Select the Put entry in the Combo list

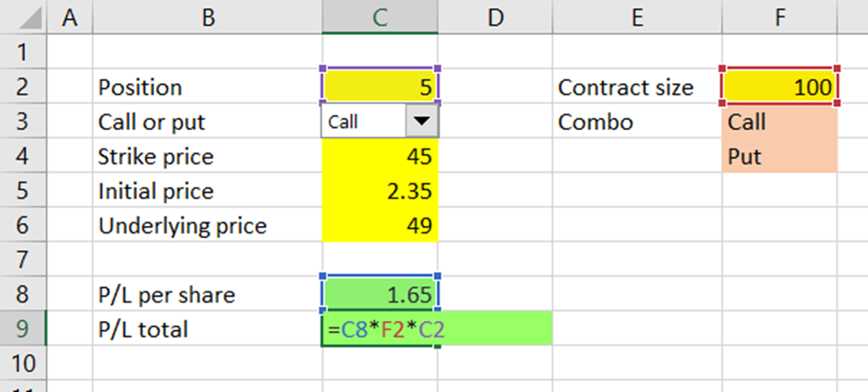[779, 156]
